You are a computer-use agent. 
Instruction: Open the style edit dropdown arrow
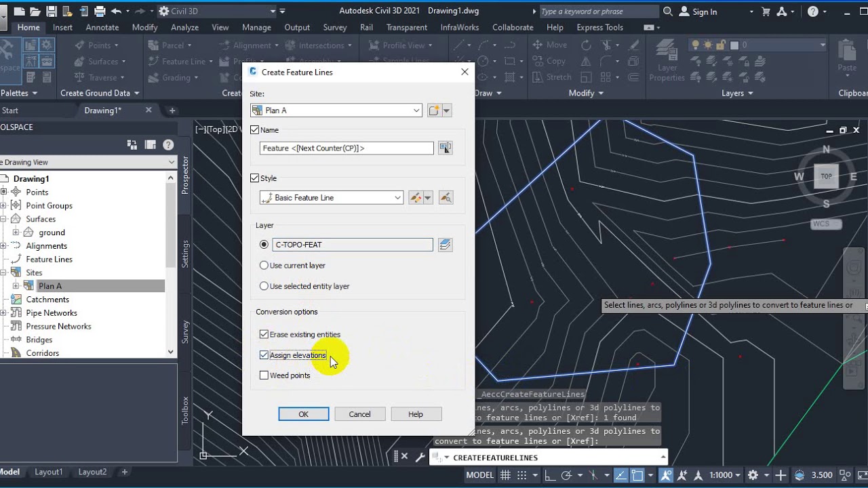(427, 198)
